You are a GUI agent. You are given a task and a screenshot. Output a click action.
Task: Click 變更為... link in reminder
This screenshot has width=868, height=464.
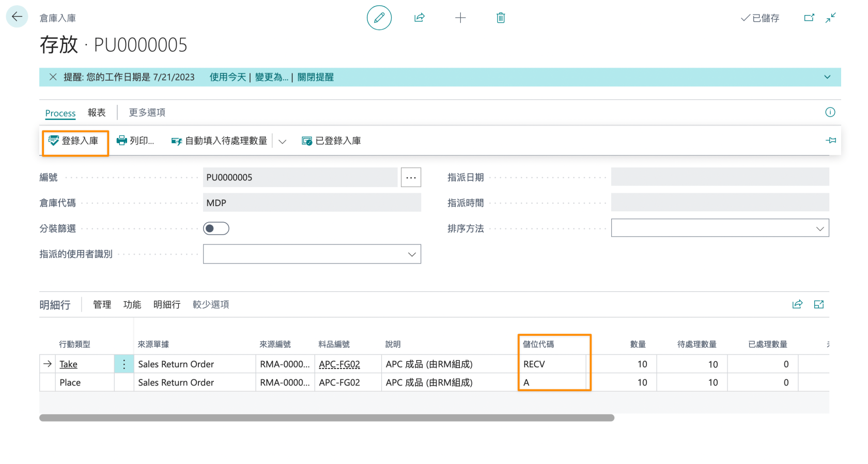272,77
